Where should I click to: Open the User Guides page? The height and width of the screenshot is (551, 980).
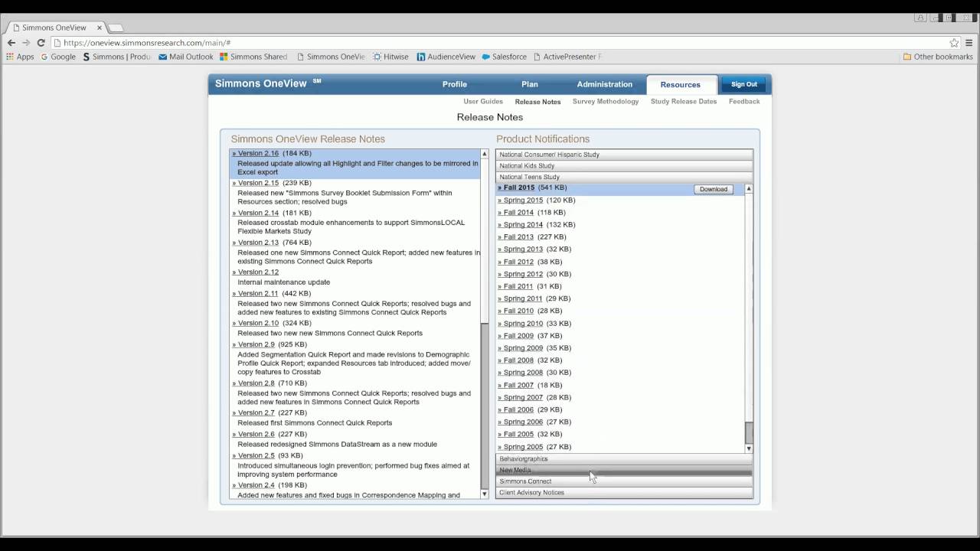point(483,101)
